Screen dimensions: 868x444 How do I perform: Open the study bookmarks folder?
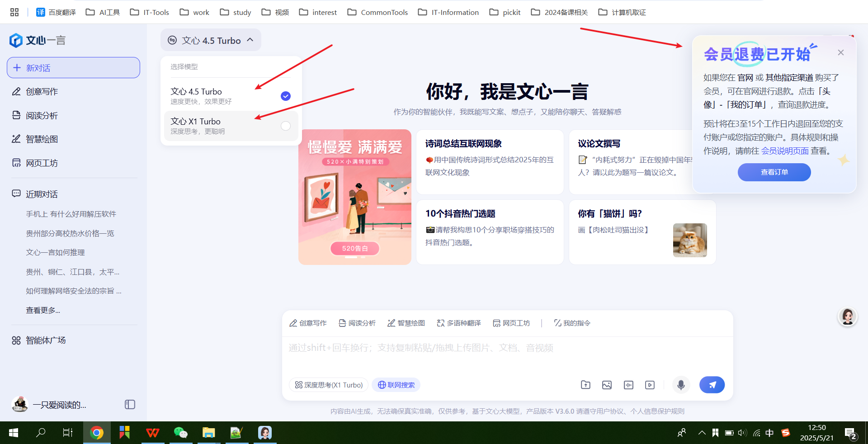click(x=236, y=12)
